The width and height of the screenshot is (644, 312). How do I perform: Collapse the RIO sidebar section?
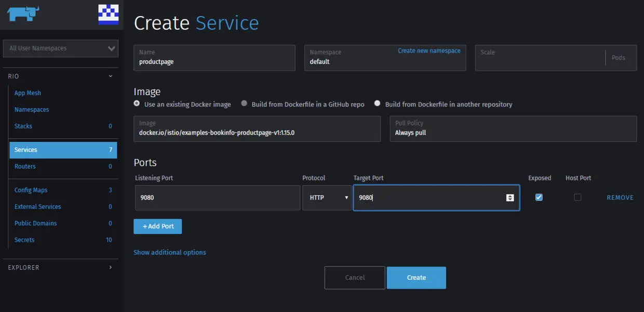coord(110,76)
